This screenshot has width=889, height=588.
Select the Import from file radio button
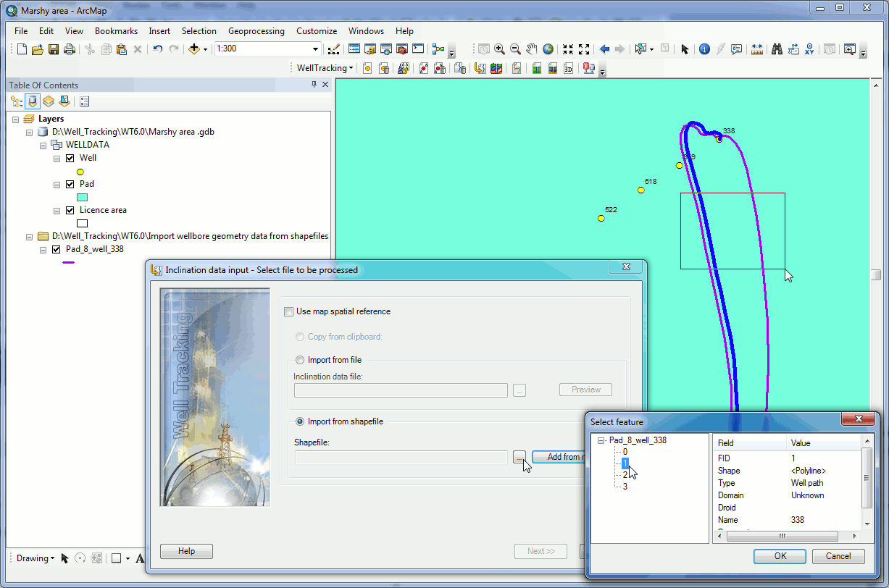pyautogui.click(x=300, y=360)
